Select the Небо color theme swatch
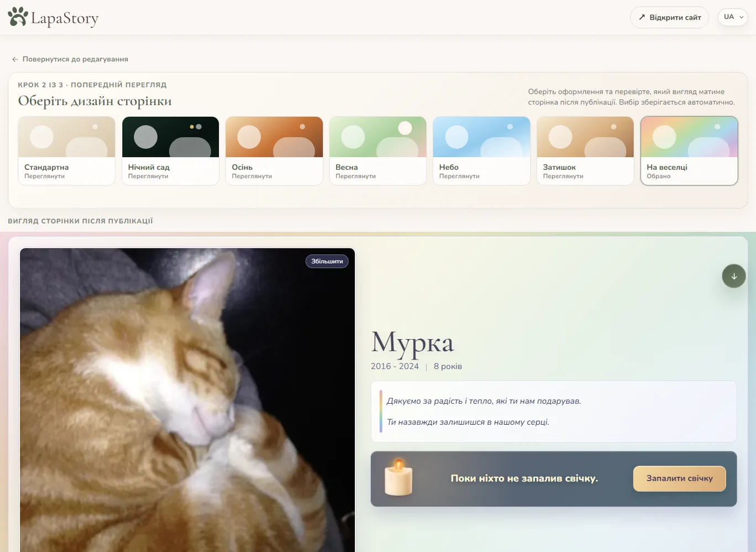 [481, 150]
